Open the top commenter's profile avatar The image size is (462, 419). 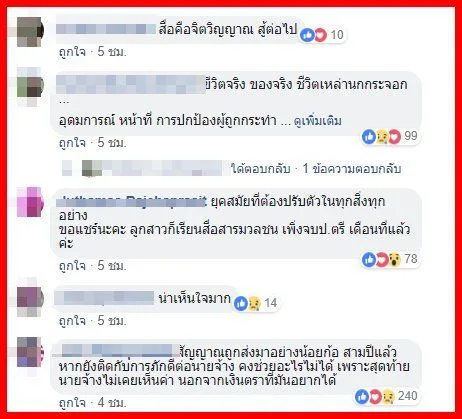[30, 32]
